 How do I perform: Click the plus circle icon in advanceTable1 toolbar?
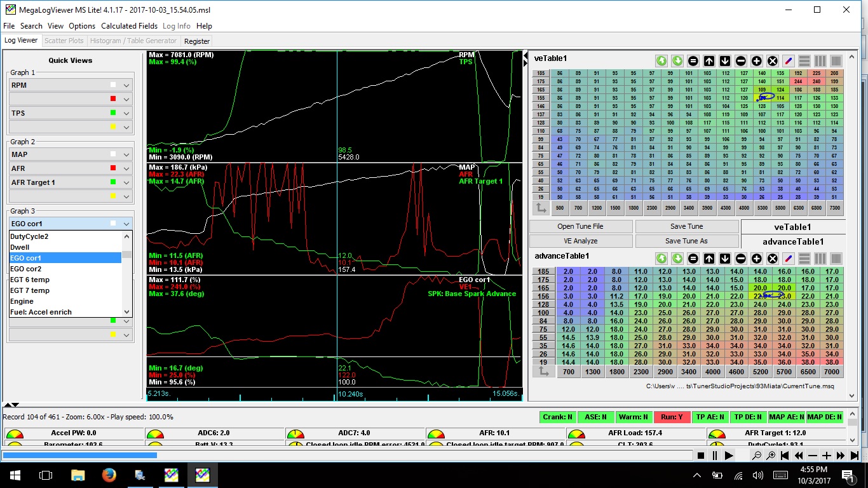point(757,259)
